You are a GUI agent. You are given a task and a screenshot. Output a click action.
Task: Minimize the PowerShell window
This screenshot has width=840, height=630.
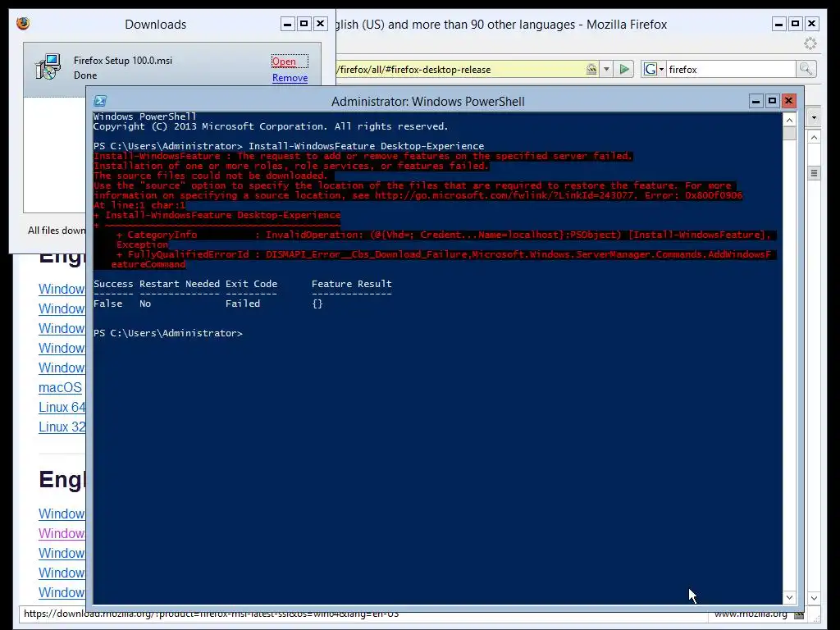click(756, 101)
